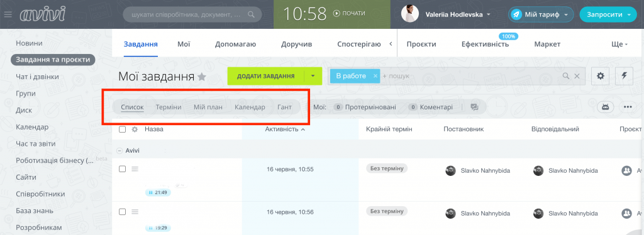Switch to the Спостерігаю tab

pos(359,44)
